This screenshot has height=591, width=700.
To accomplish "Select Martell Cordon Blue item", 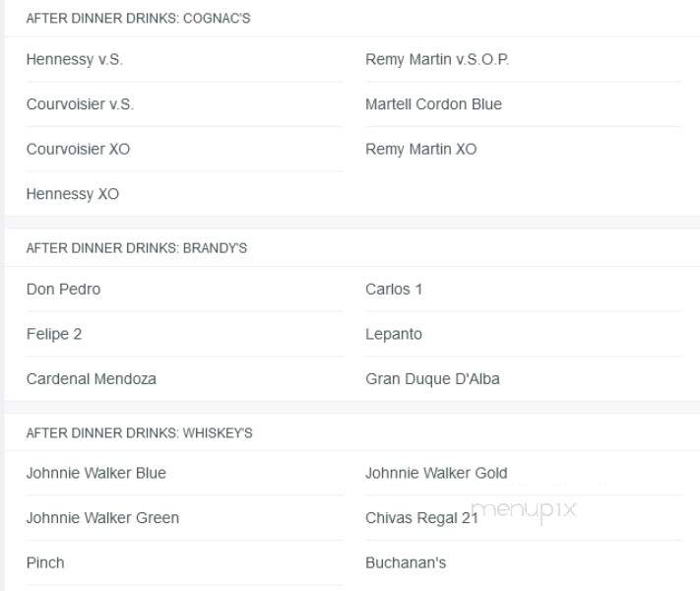I will (x=433, y=104).
